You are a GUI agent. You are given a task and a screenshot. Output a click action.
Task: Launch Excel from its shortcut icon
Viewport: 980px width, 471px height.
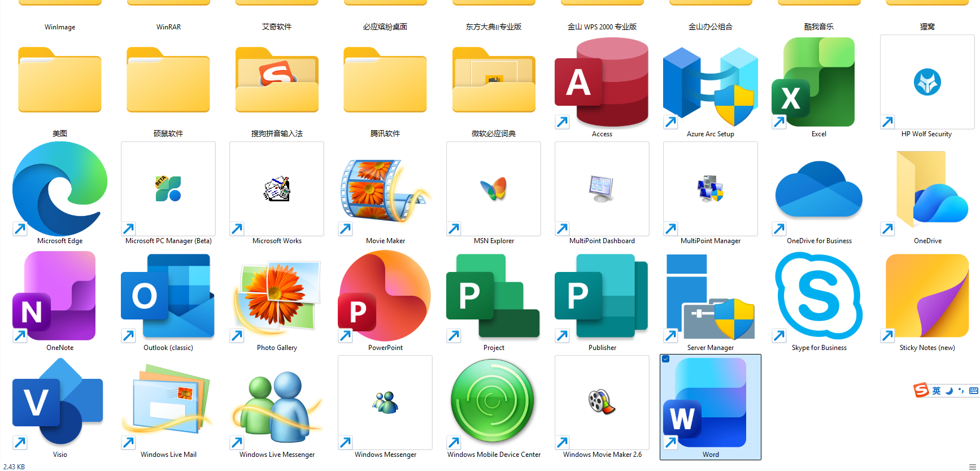click(818, 83)
